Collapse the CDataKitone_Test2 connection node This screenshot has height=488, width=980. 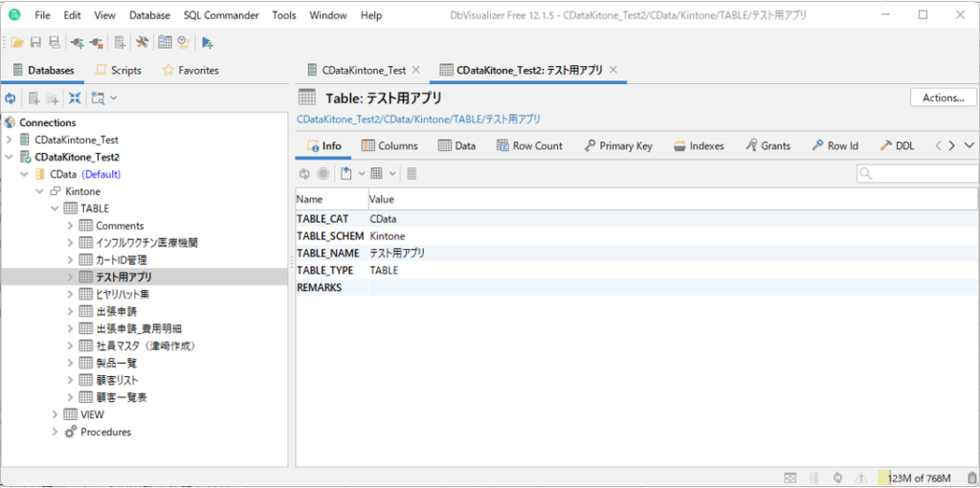tap(9, 157)
